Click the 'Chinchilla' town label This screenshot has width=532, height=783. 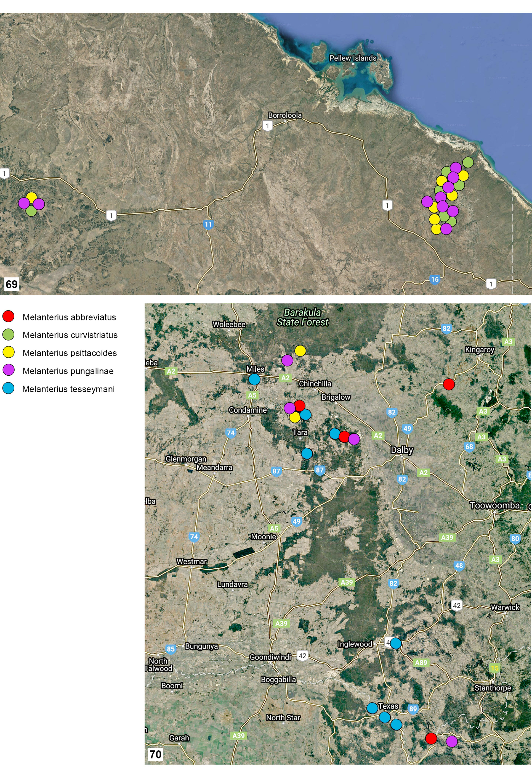click(315, 384)
